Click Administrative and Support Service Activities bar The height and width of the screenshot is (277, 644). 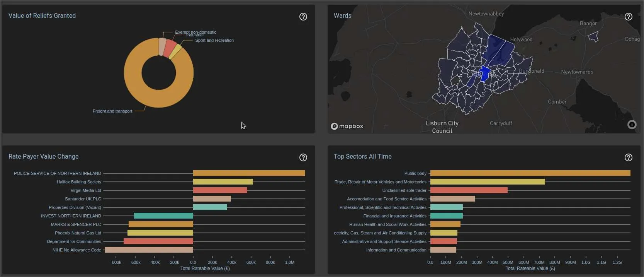tap(443, 241)
